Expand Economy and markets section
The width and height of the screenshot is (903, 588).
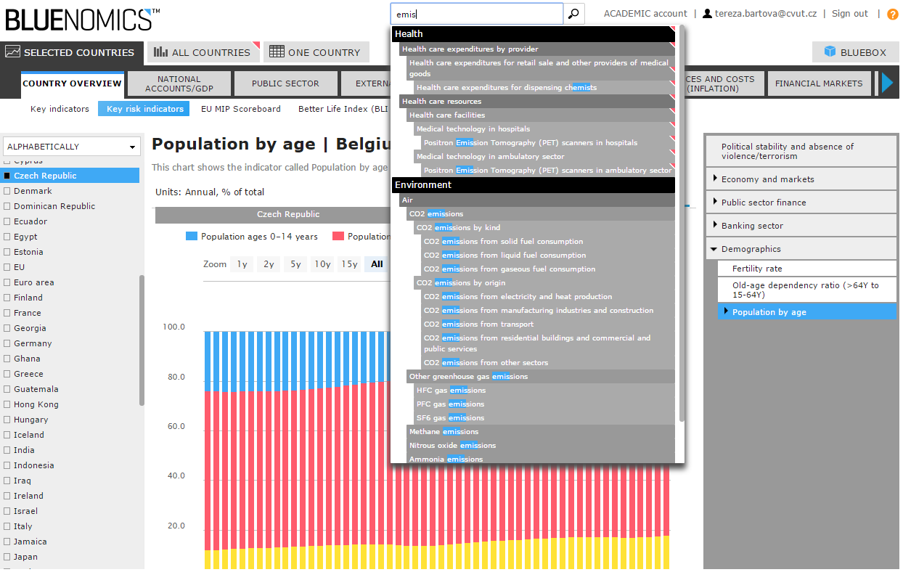point(801,179)
